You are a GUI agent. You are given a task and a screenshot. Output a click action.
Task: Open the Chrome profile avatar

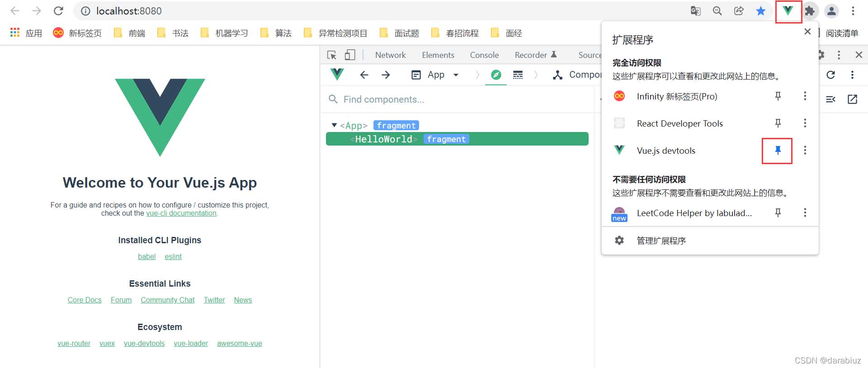pyautogui.click(x=831, y=11)
